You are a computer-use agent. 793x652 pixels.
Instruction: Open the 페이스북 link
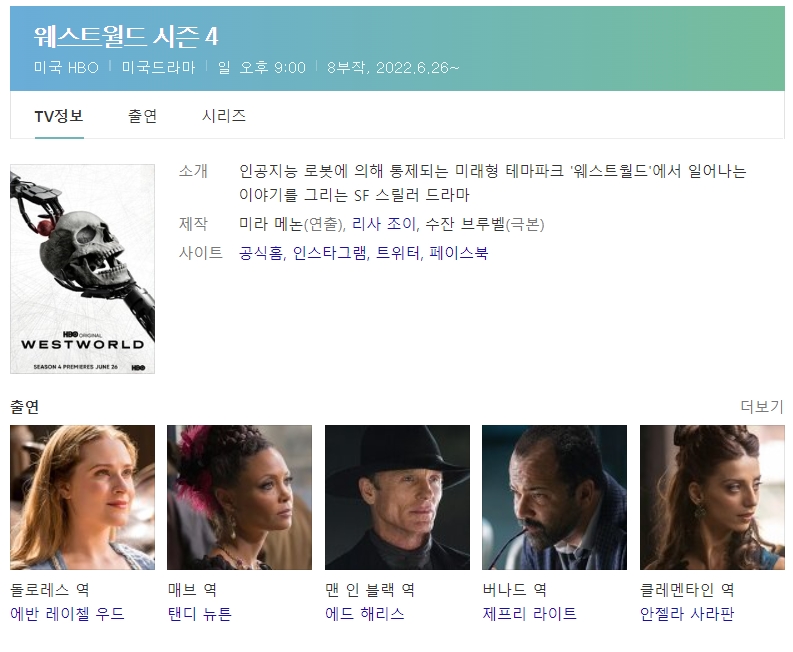pos(459,252)
